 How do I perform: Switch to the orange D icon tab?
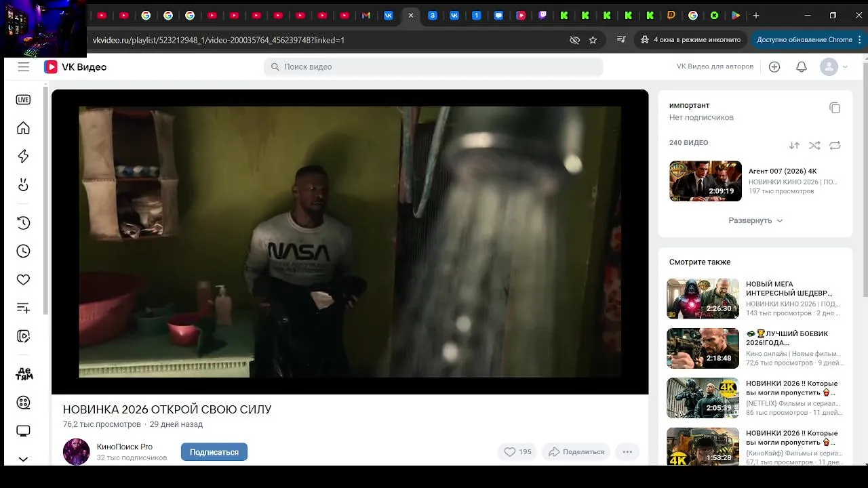point(671,16)
